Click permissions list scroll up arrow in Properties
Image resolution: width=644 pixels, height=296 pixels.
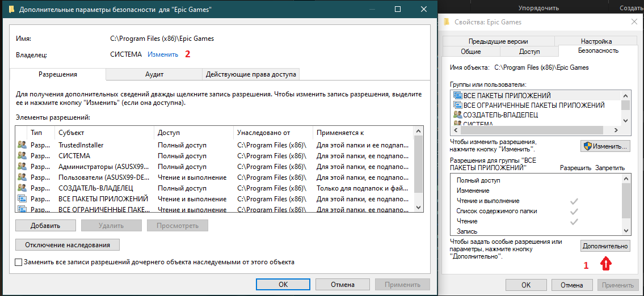[x=625, y=179]
